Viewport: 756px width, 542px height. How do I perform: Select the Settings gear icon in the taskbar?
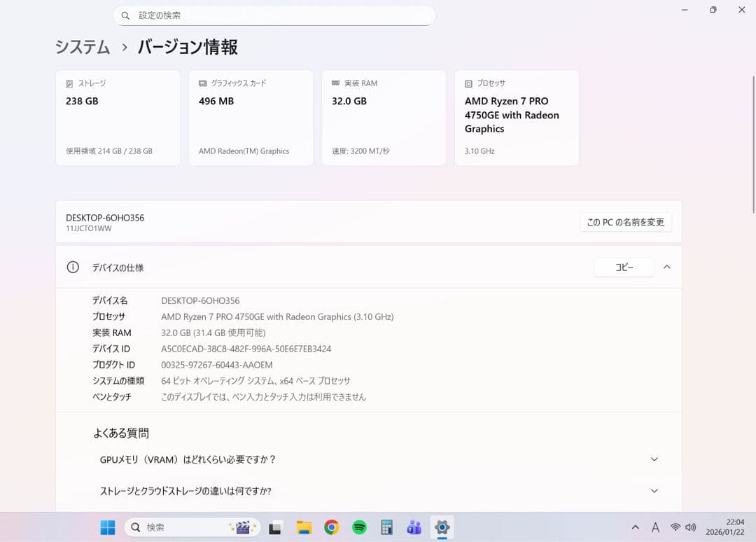tap(442, 527)
